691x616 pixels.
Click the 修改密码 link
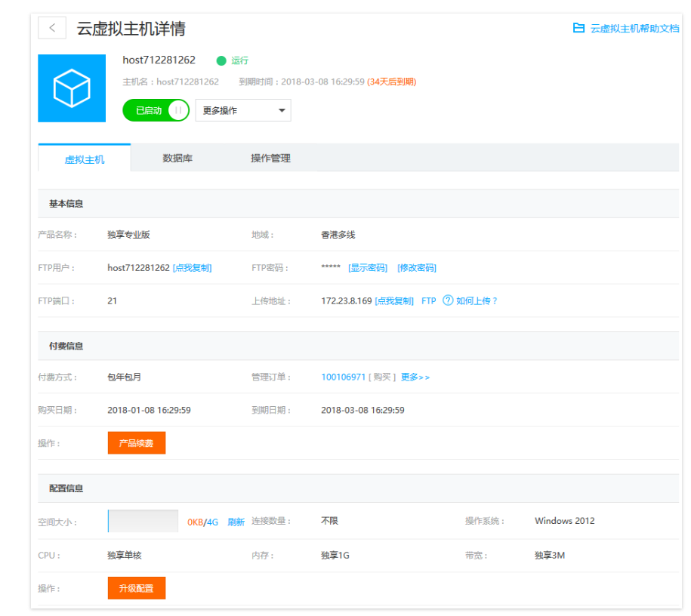417,268
